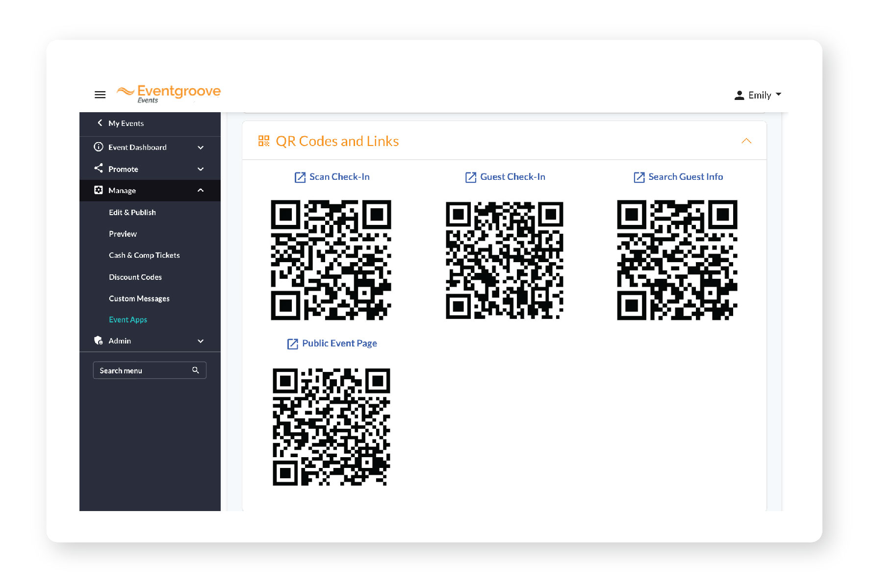Open Cash & Comp Tickets
Image resolution: width=869 pixels, height=588 pixels.
point(144,255)
